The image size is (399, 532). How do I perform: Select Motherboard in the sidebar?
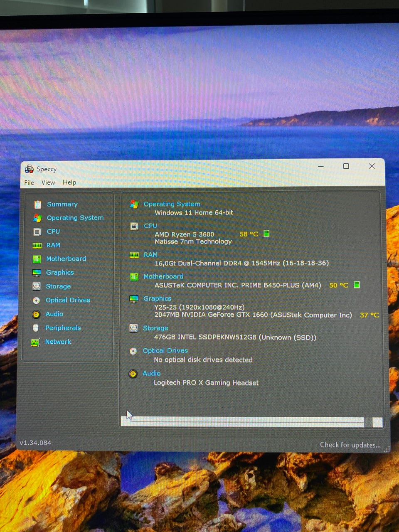pos(66,259)
